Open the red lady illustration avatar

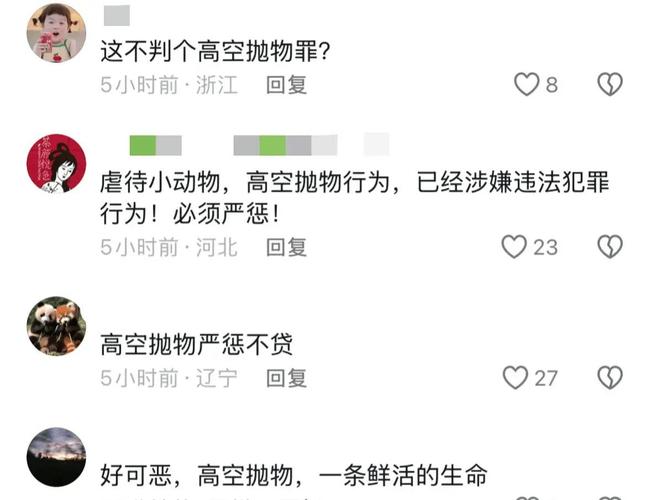56,163
